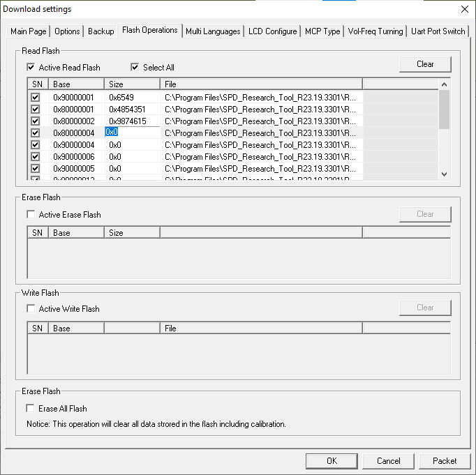Uncheck Active Read Flash
Viewport: 476px width, 475px height.
(31, 68)
